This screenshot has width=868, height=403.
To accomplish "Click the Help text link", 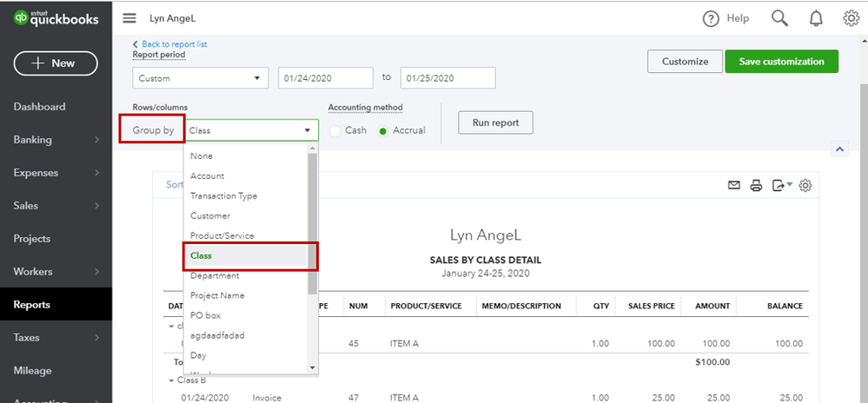I will [738, 19].
